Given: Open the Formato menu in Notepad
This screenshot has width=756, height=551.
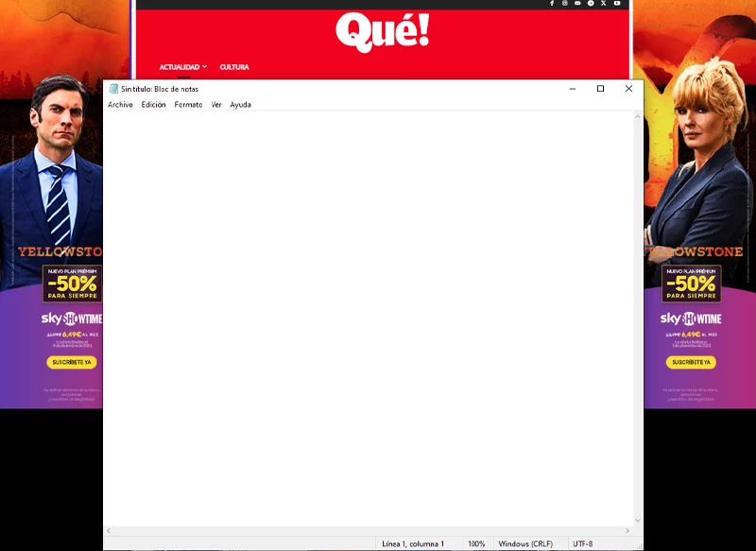Looking at the screenshot, I should tap(188, 105).
